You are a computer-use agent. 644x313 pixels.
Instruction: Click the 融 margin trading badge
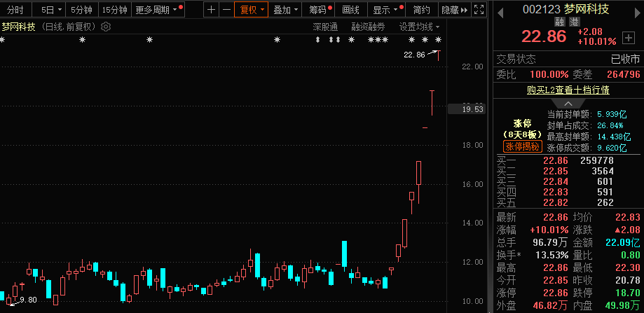(561, 22)
